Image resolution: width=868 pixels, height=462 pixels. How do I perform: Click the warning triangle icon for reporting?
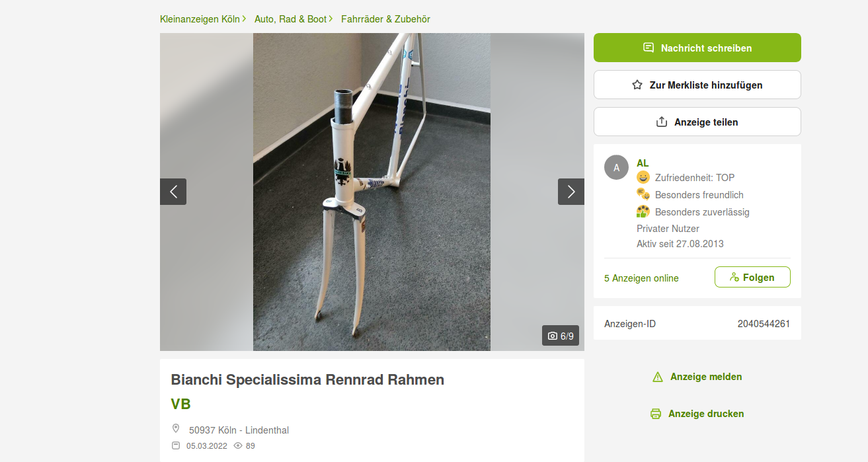[x=657, y=377]
